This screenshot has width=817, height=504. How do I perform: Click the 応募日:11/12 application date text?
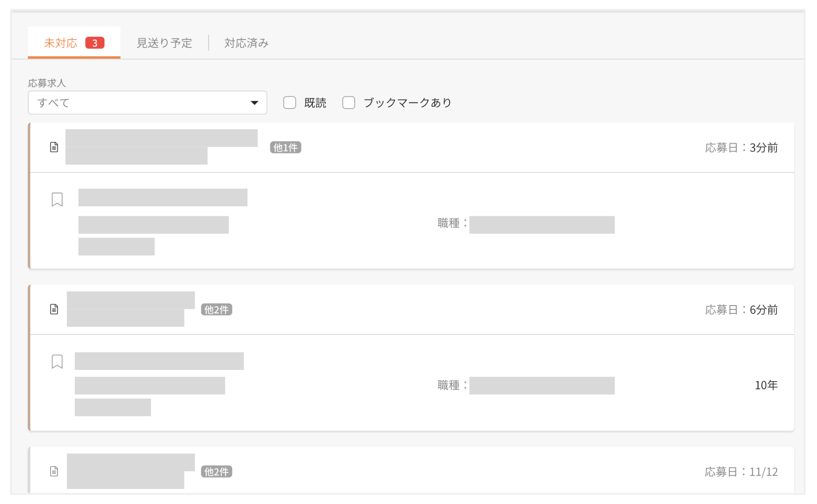point(741,472)
